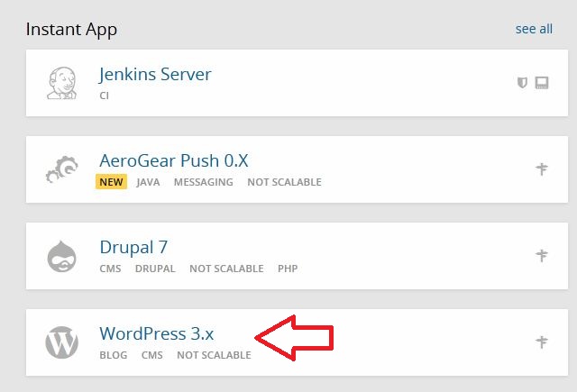This screenshot has height=392, width=577.
Task: Select the Drupal 7 instant app
Action: click(x=133, y=247)
